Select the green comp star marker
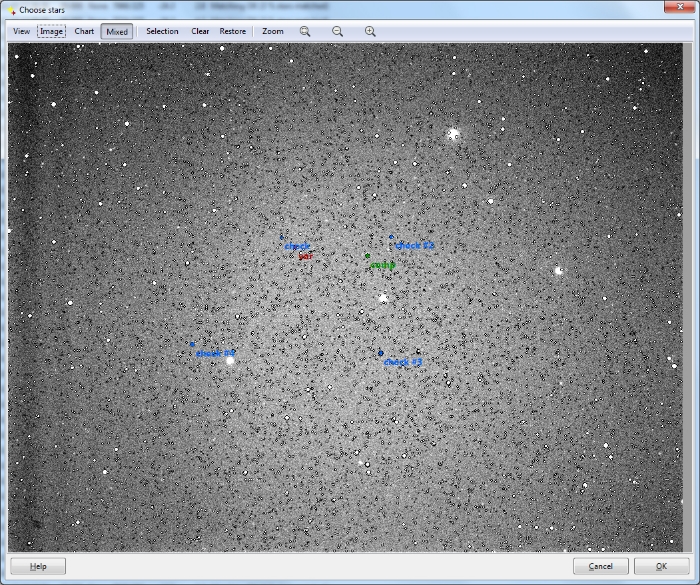700x585 pixels. pos(367,256)
